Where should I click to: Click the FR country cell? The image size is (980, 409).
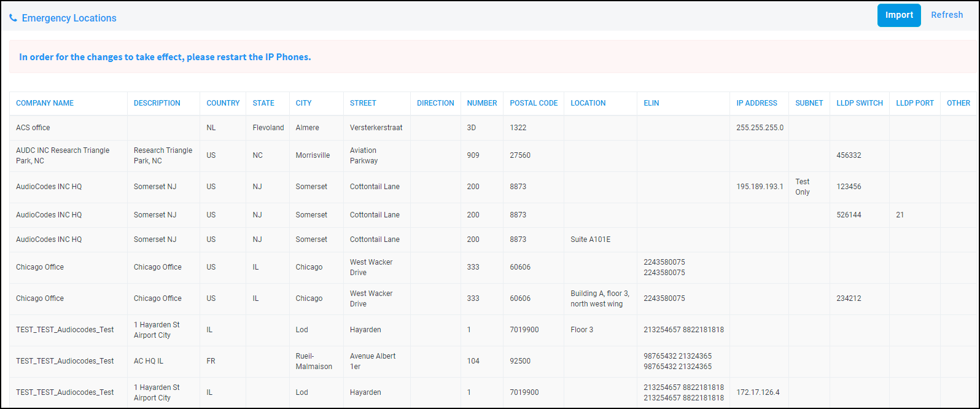pyautogui.click(x=211, y=361)
